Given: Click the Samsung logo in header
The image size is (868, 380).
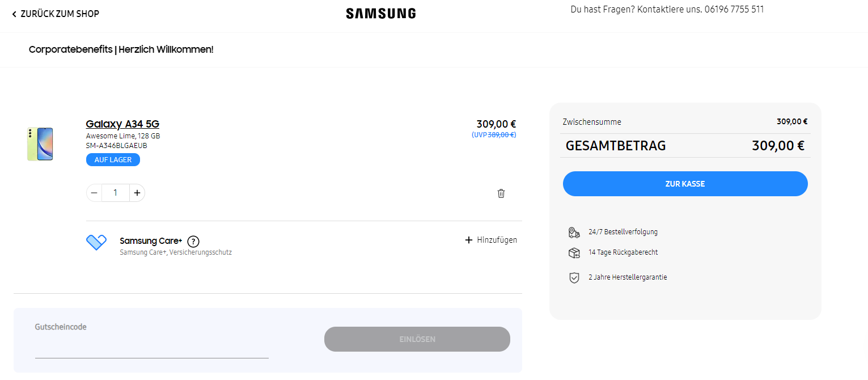Looking at the screenshot, I should (380, 14).
